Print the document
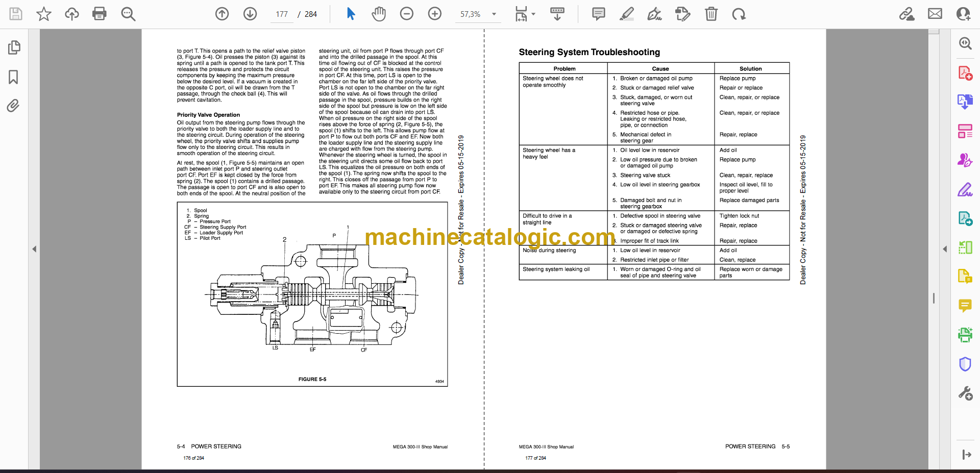The image size is (980, 473). pos(100,14)
